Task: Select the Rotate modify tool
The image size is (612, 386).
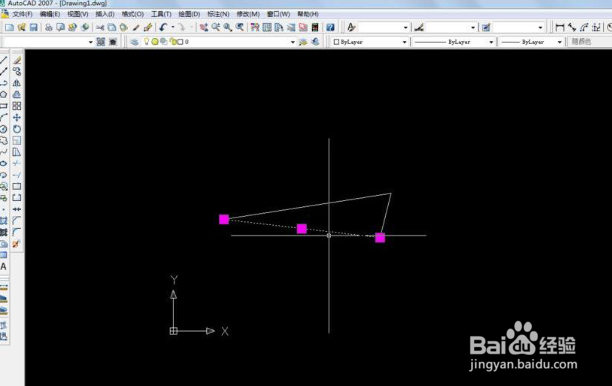Action: 17,129
